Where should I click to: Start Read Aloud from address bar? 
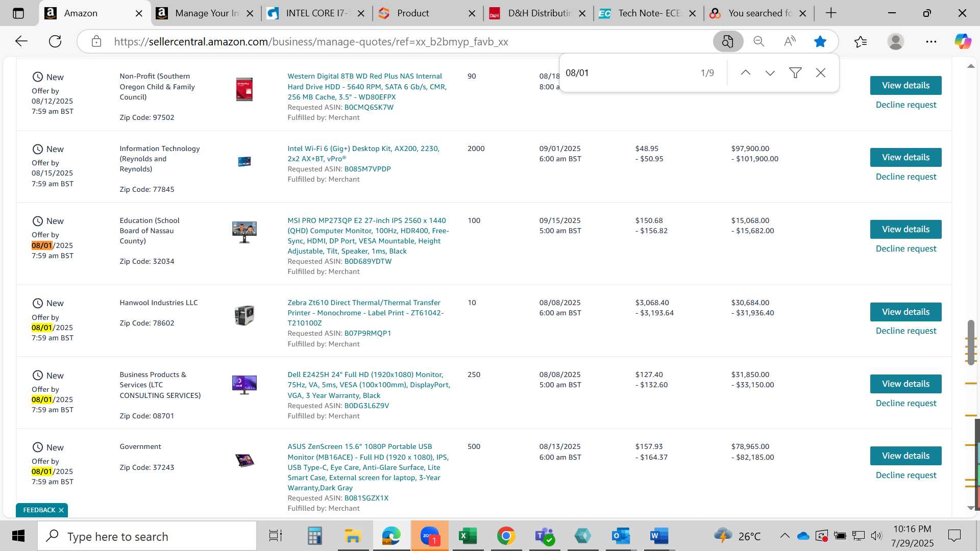tap(790, 41)
